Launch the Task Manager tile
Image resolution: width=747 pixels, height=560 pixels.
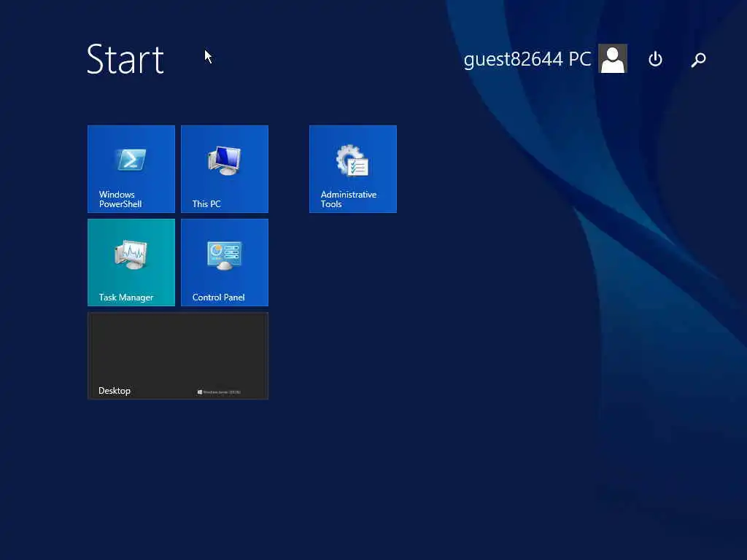click(x=131, y=262)
